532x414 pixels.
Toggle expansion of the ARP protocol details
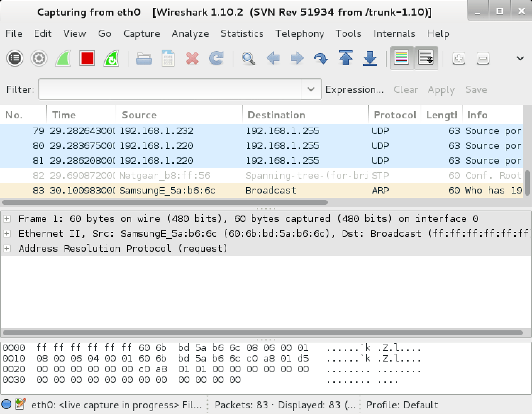[6, 248]
